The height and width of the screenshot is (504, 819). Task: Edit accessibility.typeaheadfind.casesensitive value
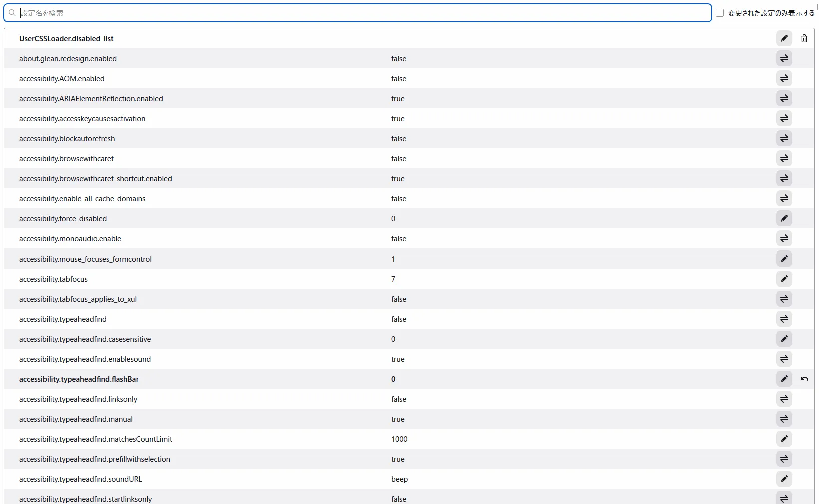(x=784, y=339)
